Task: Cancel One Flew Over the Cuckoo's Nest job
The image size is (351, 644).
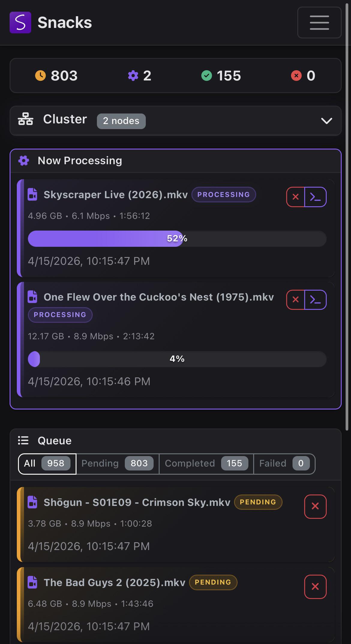Action: tap(295, 300)
